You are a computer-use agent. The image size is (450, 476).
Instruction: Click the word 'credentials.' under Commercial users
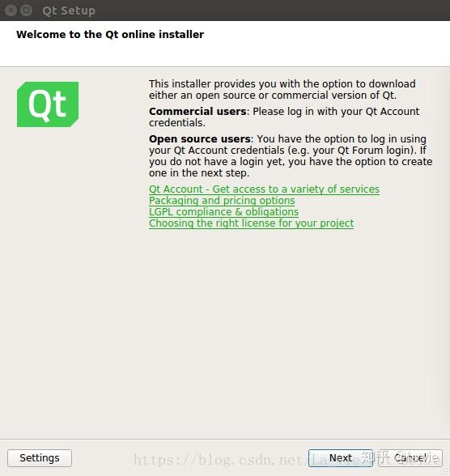(177, 123)
